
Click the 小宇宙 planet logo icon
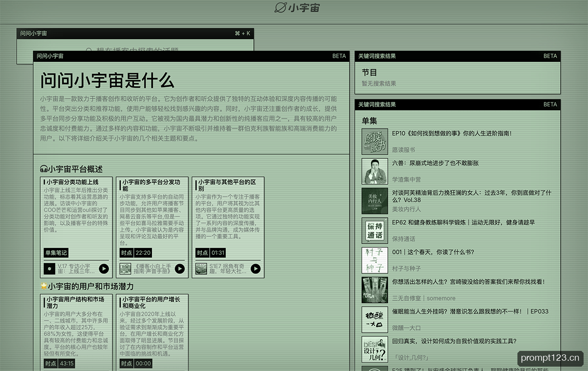[x=280, y=7]
